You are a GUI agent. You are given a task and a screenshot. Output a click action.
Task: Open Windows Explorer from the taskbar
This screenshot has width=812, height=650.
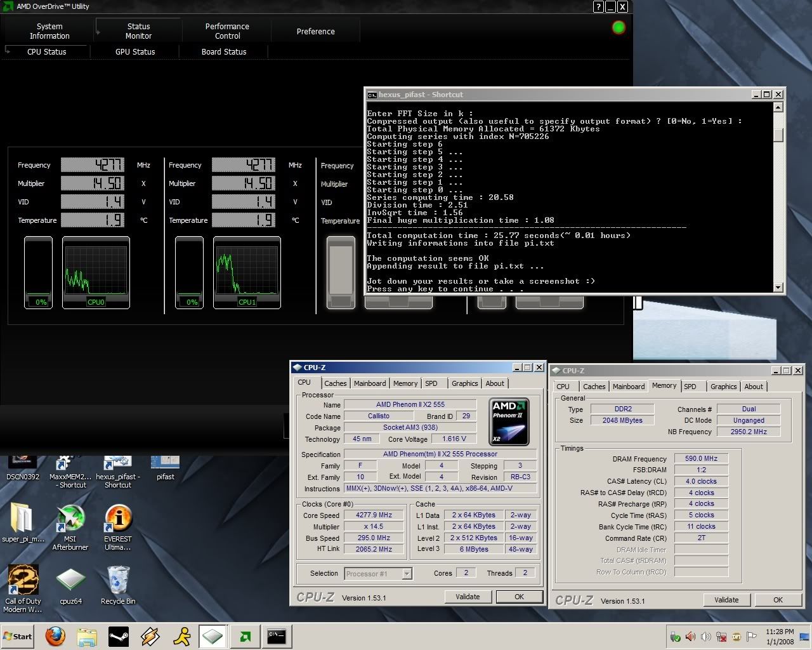point(87,637)
